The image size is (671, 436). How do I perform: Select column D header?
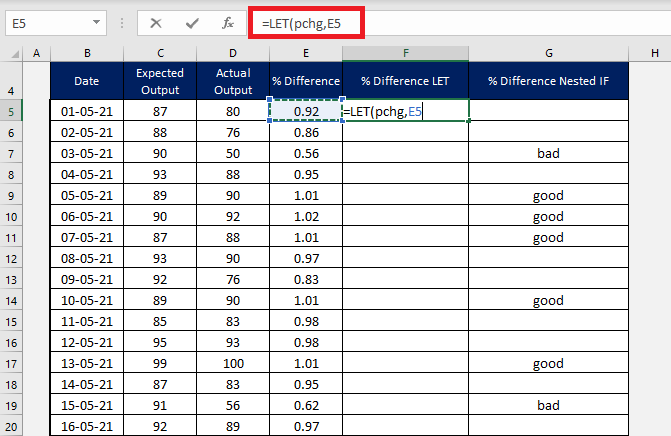coord(233,53)
